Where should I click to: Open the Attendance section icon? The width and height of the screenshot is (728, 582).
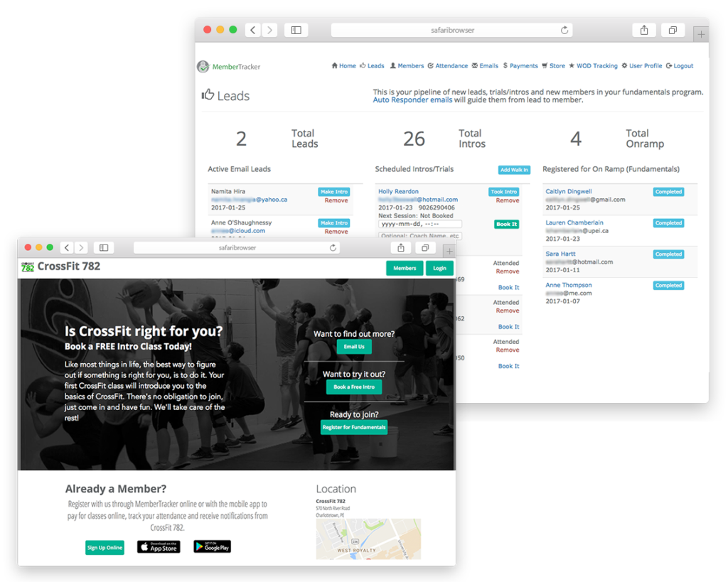click(x=429, y=65)
